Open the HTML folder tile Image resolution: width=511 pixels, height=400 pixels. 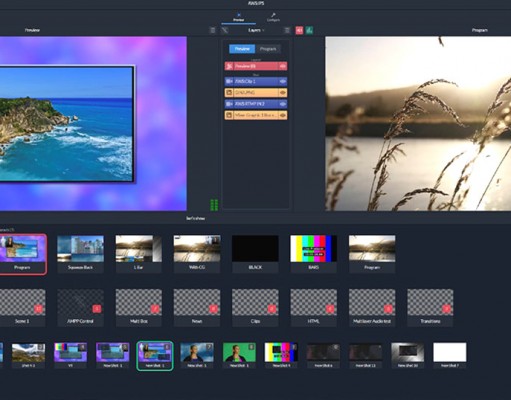coord(313,308)
